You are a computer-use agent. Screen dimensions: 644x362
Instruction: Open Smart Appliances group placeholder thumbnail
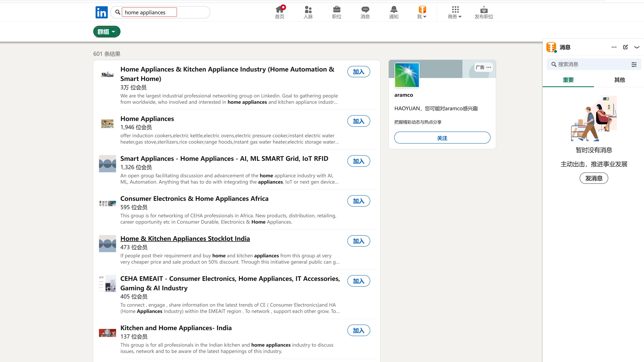click(x=108, y=164)
